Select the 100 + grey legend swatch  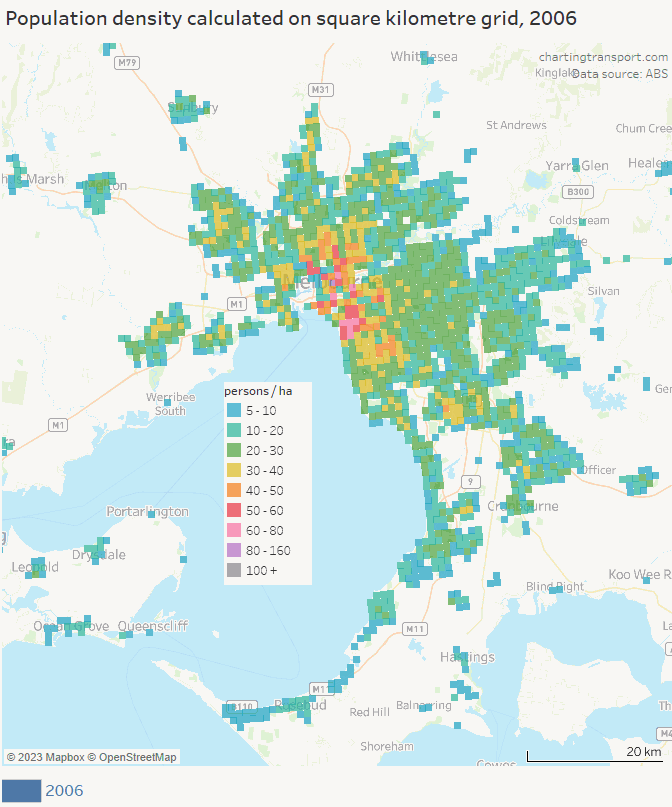click(233, 570)
